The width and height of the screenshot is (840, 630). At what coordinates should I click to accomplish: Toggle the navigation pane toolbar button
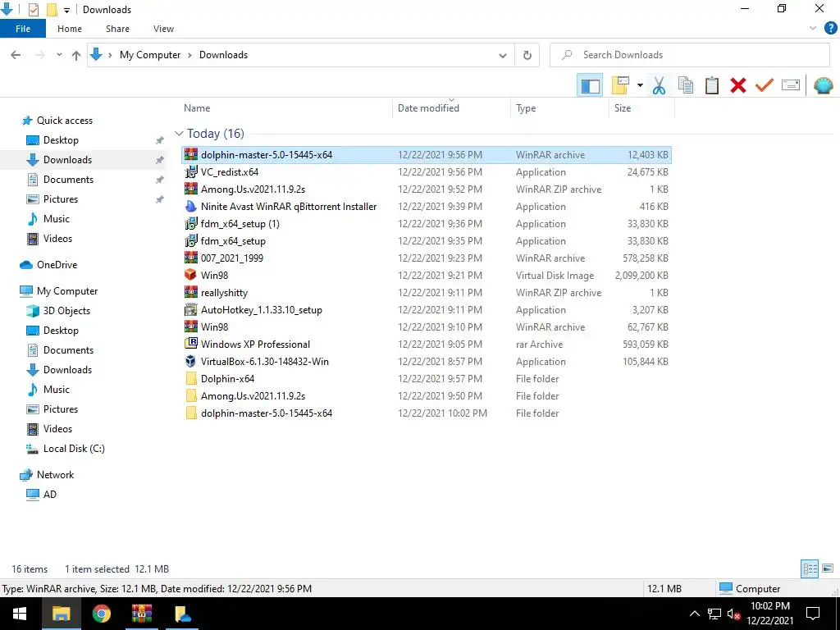(x=591, y=85)
